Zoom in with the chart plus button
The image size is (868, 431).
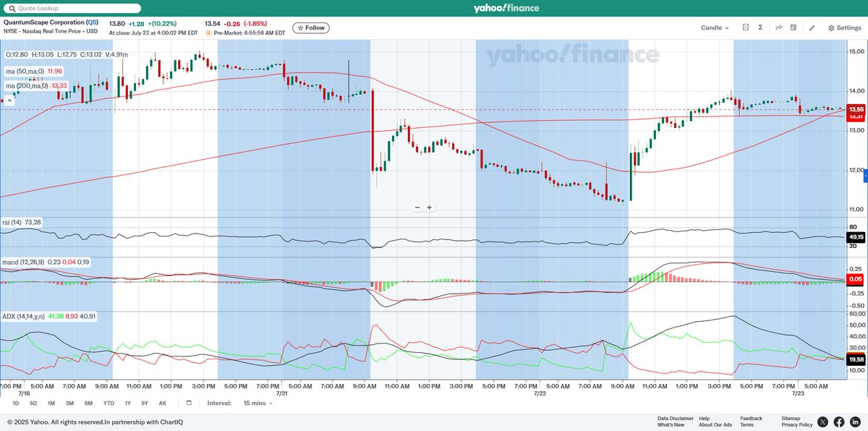point(429,208)
